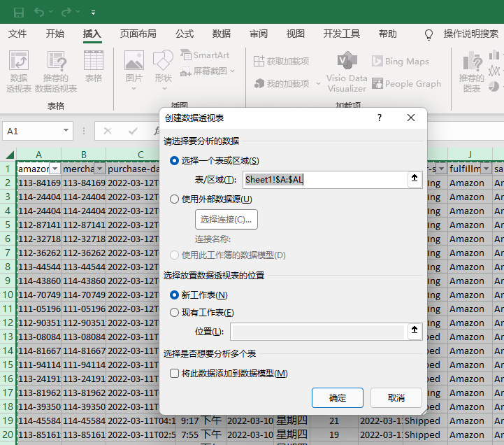Screen dimensions: 504x445
Task: Switch to the 公式 ribbon tab
Action: 185,34
